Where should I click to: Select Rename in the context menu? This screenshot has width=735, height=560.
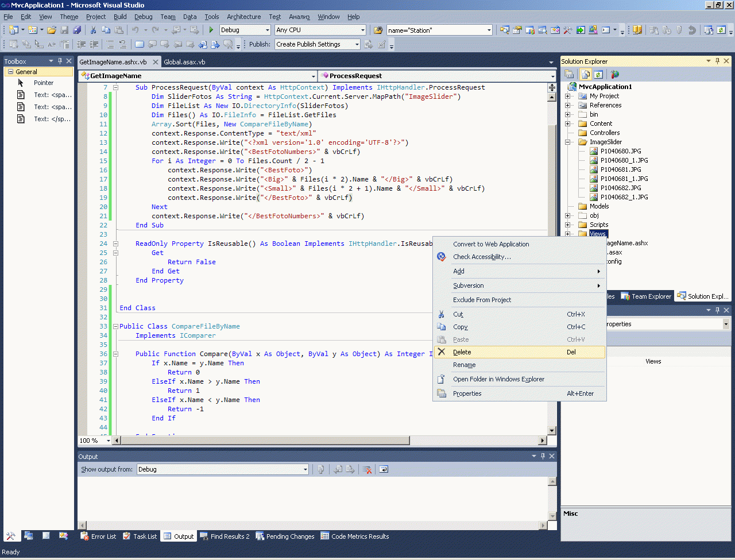(464, 365)
